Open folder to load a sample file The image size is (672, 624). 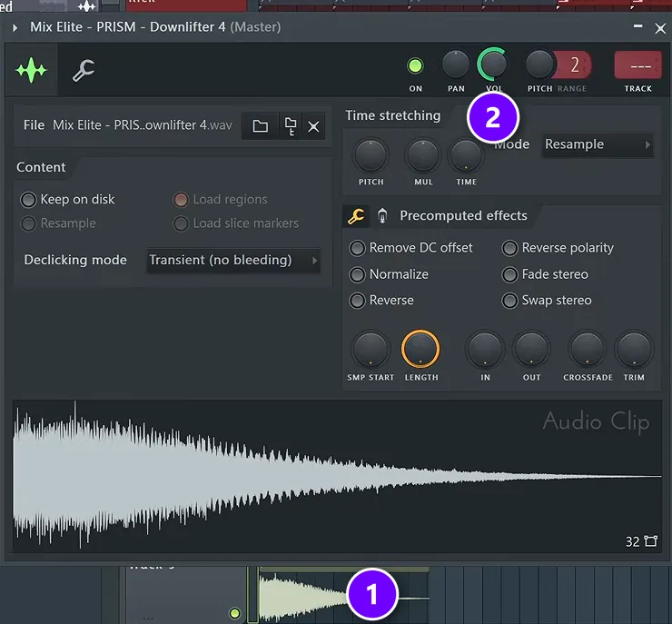pos(260,126)
